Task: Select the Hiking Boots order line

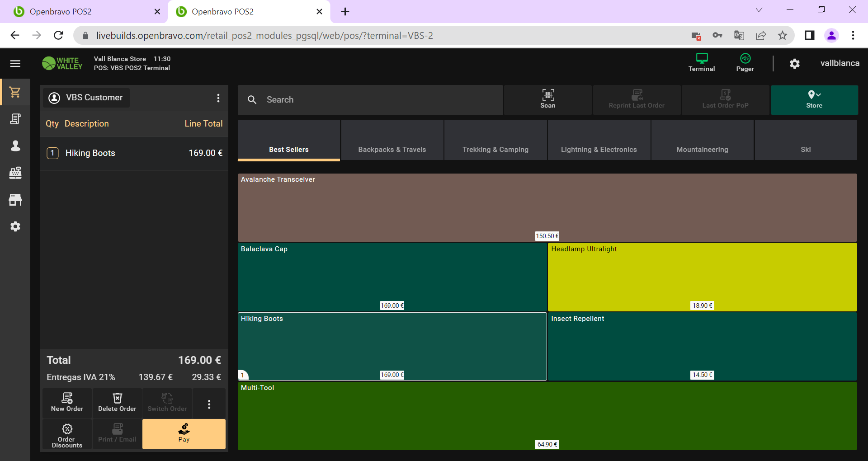Action: coord(134,153)
